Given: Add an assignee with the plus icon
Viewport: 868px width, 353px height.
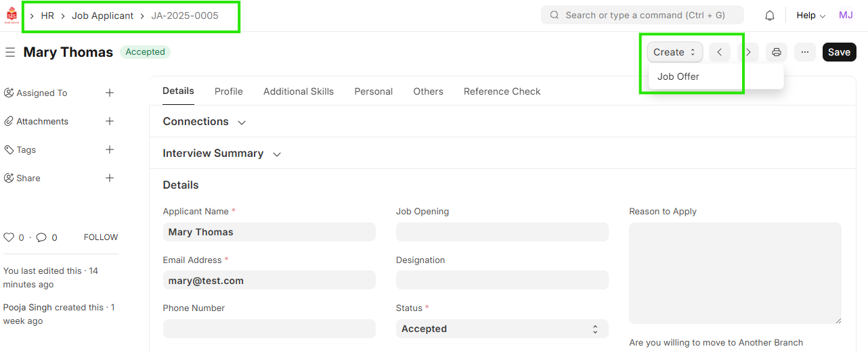Looking at the screenshot, I should [110, 93].
